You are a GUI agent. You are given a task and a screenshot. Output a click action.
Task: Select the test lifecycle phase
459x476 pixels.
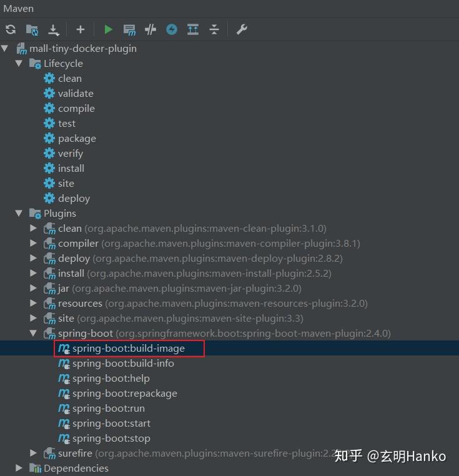tap(66, 124)
